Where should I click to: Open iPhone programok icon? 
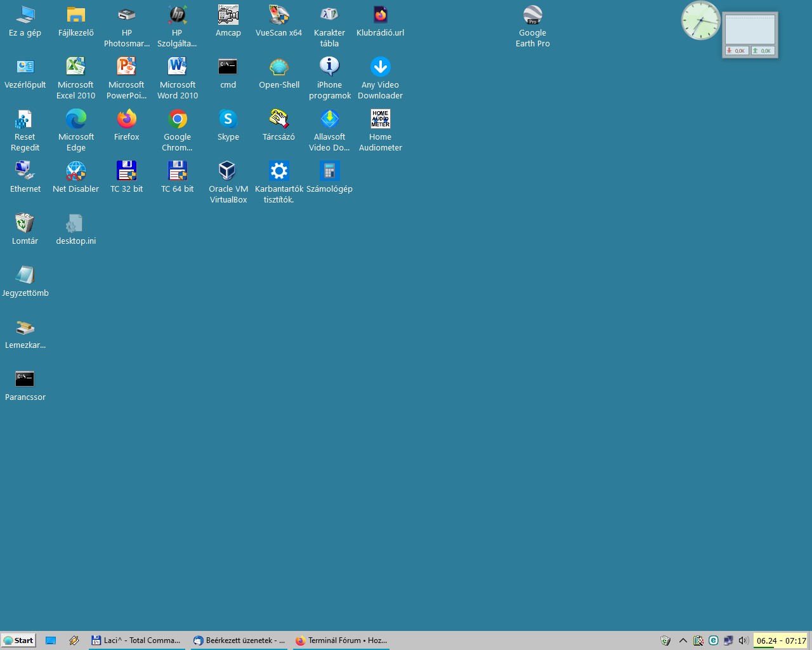point(330,79)
